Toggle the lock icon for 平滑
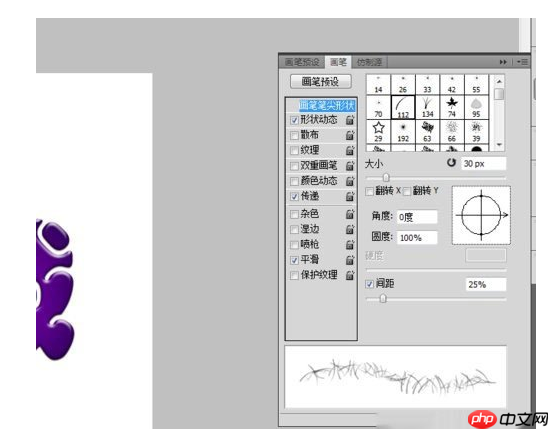 click(350, 260)
